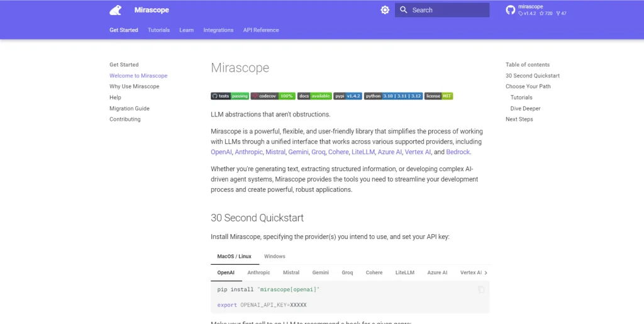Viewport: 644px width, 324px height.
Task: Select the MacOS / Linux tab
Action: tap(234, 256)
